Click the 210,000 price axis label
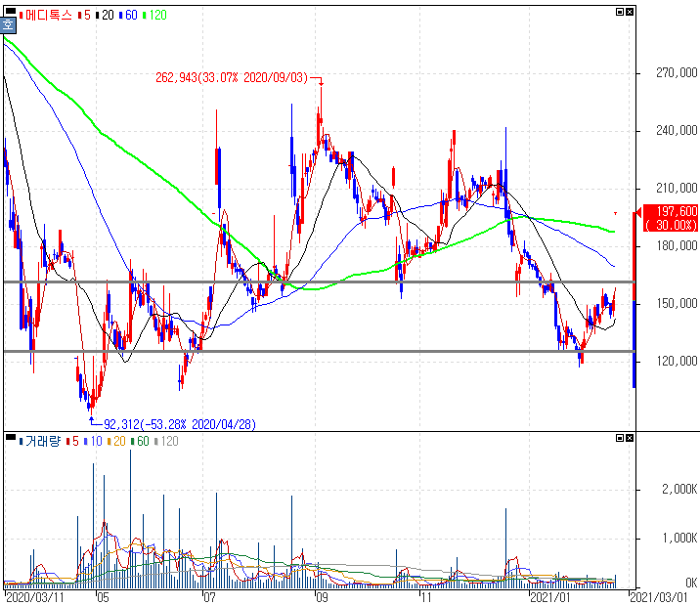 point(677,189)
